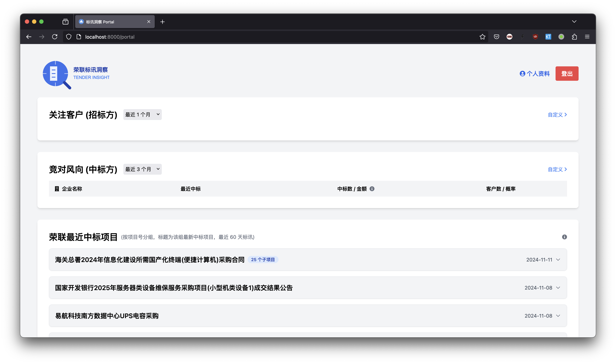This screenshot has height=364, width=616.
Task: Open the uBlock Origin extension icon
Action: pyautogui.click(x=535, y=37)
